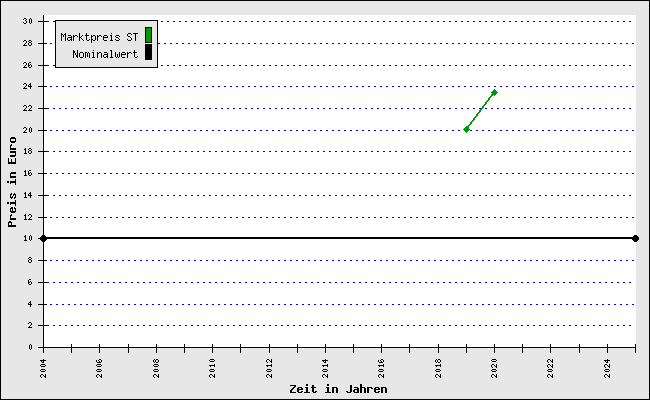The image size is (650, 400).
Task: Click the black Nominalwert legend swatch
Action: [x=148, y=53]
